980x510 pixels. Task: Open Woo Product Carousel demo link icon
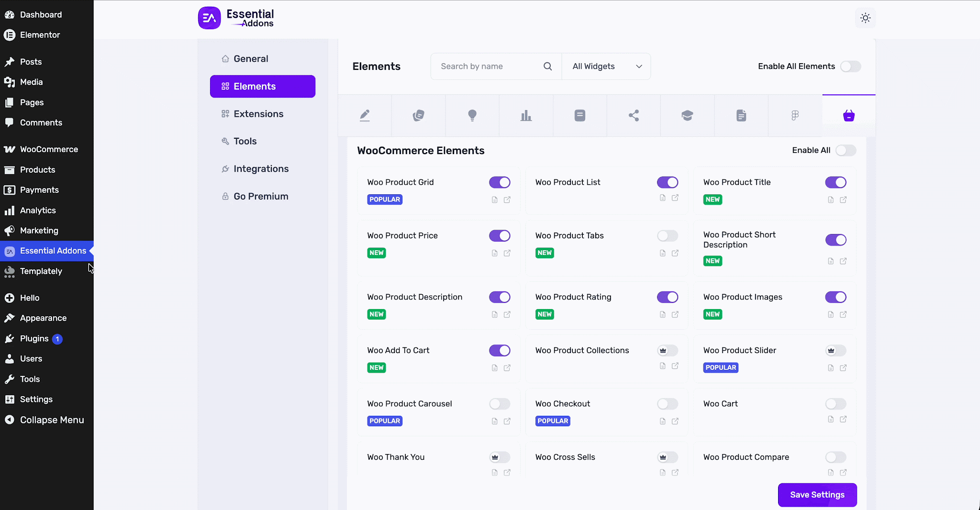pyautogui.click(x=507, y=421)
